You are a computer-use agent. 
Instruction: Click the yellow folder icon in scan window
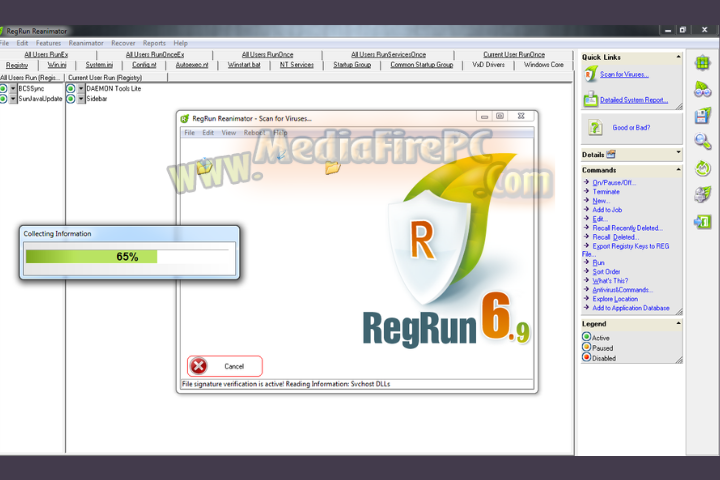pyautogui.click(x=332, y=167)
